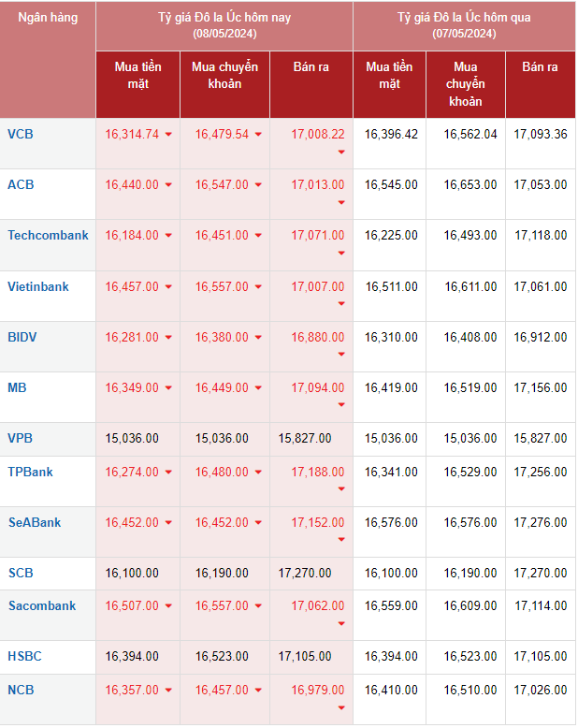Viewport: 578px width, 728px height.
Task: Click the Ngân hàng column header
Action: (48, 18)
